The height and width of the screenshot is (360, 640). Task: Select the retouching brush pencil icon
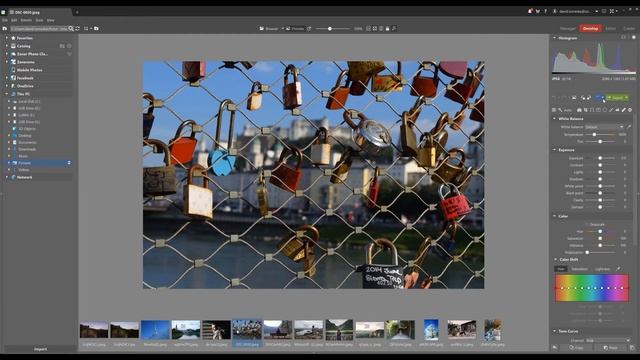[624, 110]
